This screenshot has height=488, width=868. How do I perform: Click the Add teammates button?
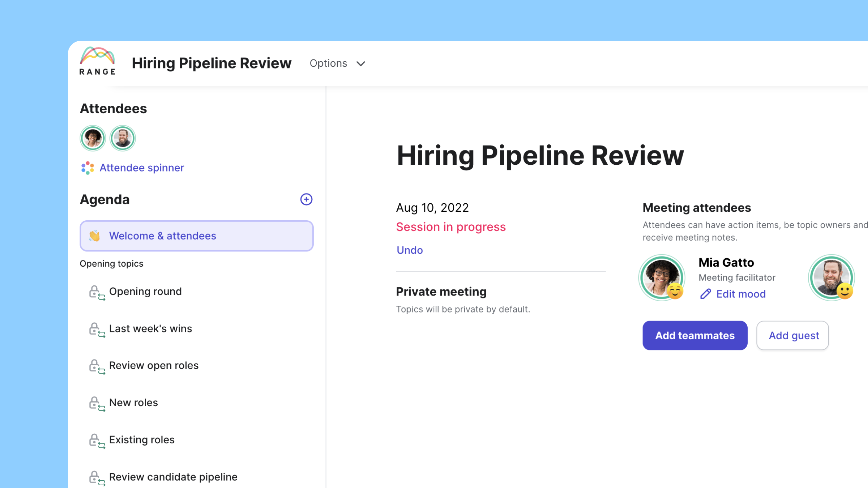[695, 335]
